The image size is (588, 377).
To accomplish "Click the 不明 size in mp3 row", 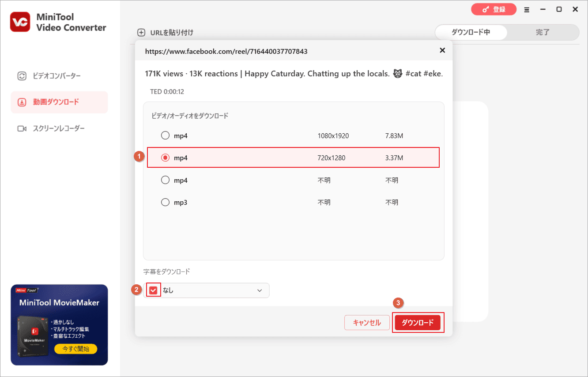I will tap(392, 202).
